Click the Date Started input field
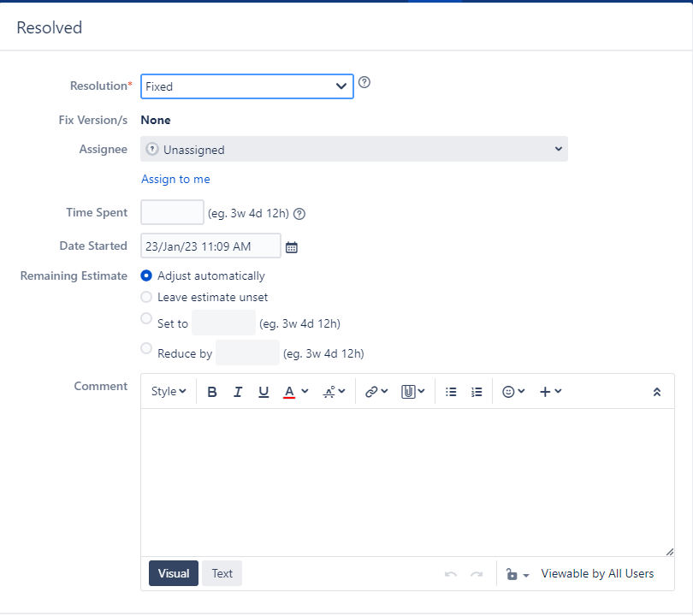The height and width of the screenshot is (616, 693). (210, 246)
